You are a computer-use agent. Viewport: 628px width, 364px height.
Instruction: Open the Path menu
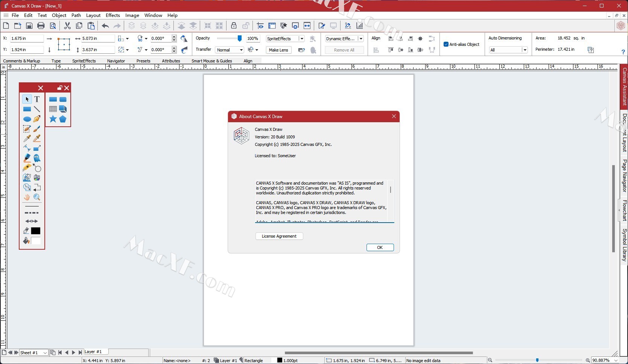[76, 15]
